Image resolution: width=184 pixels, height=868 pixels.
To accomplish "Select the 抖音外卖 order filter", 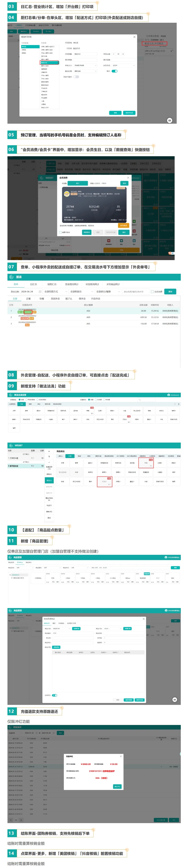I will (x=96, y=299).
